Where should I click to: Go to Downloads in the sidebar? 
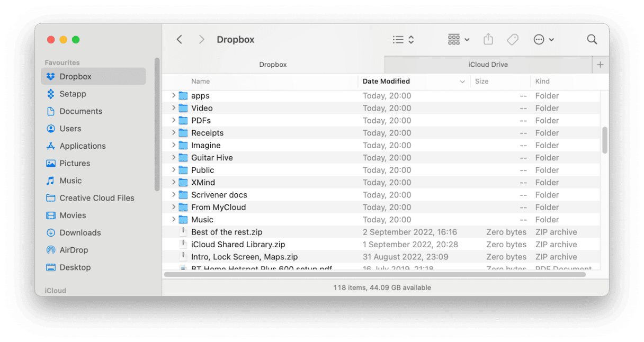click(x=80, y=232)
